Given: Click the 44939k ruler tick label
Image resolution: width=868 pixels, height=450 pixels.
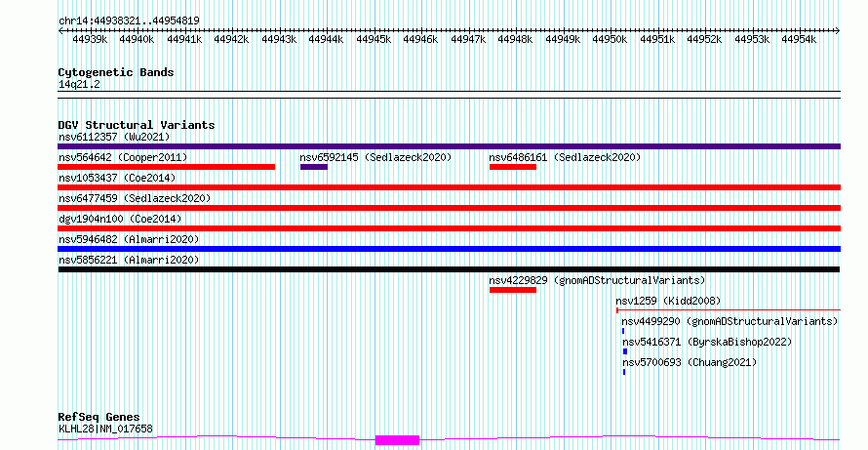Looking at the screenshot, I should tap(90, 39).
